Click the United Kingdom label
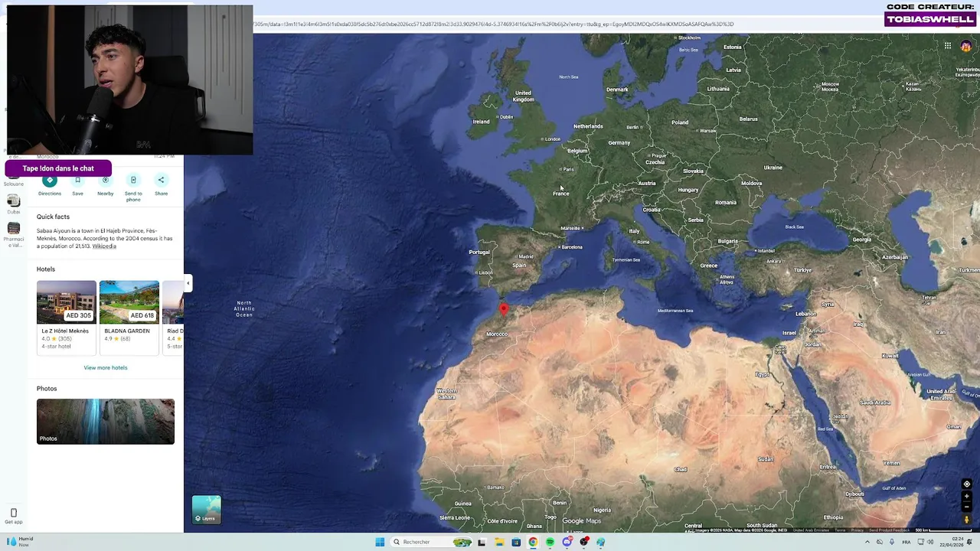 (x=524, y=96)
